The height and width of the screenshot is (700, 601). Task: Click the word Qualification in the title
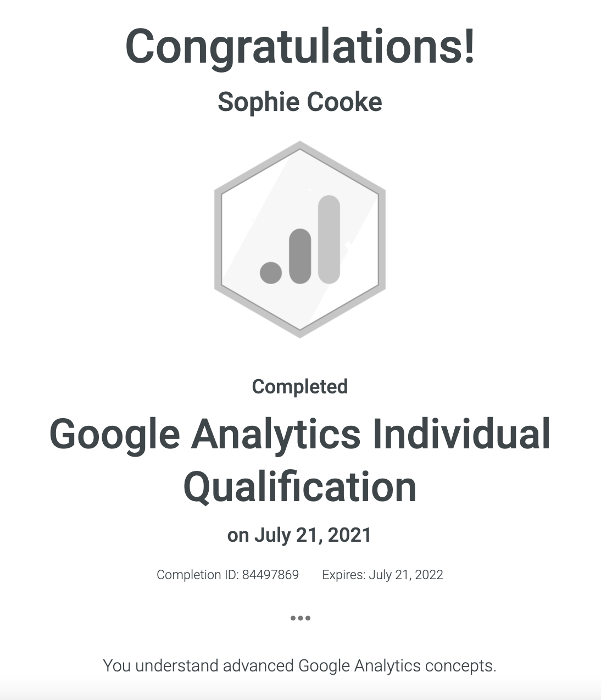300,488
